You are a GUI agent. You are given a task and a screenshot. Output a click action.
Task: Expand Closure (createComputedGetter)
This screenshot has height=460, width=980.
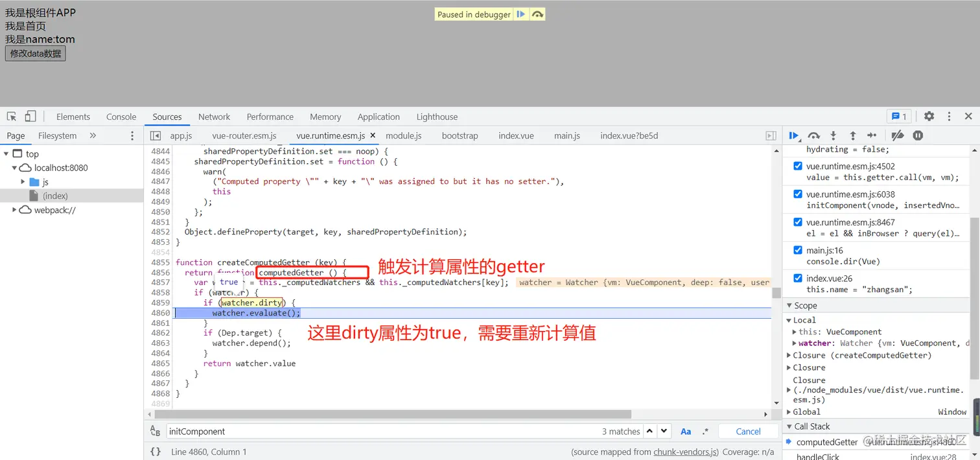(789, 355)
